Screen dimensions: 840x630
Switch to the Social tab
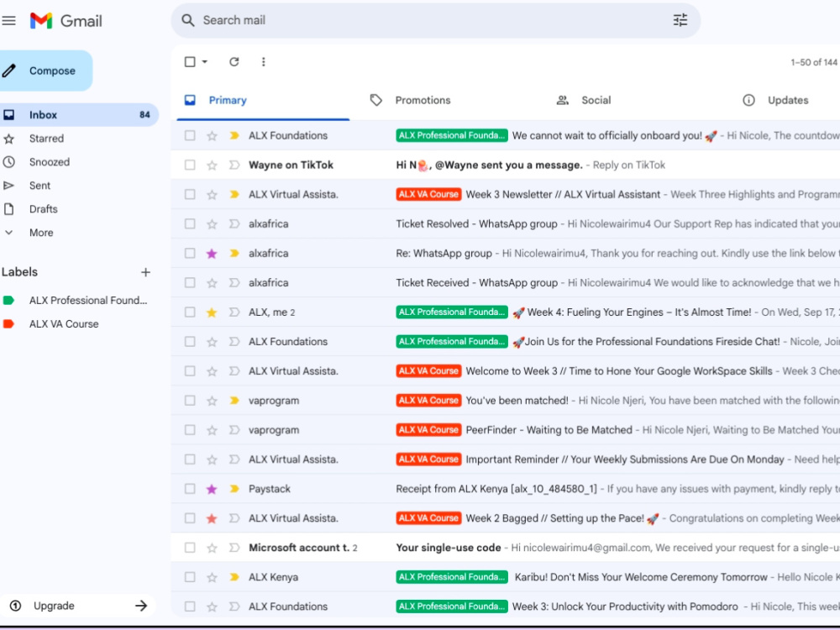[596, 100]
